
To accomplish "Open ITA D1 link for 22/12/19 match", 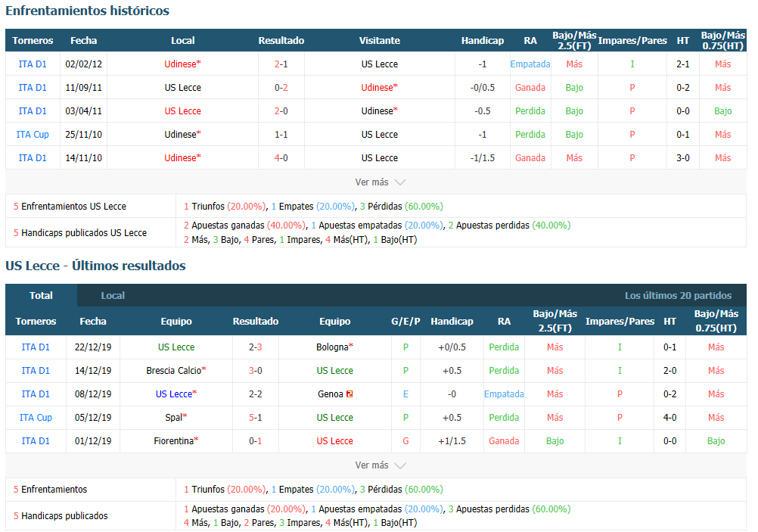I will click(36, 347).
